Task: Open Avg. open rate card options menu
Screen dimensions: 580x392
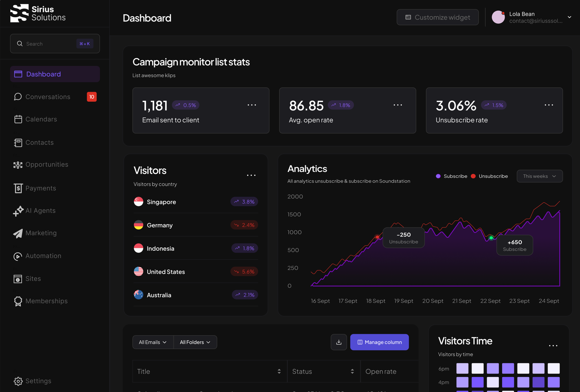Action: pyautogui.click(x=398, y=105)
